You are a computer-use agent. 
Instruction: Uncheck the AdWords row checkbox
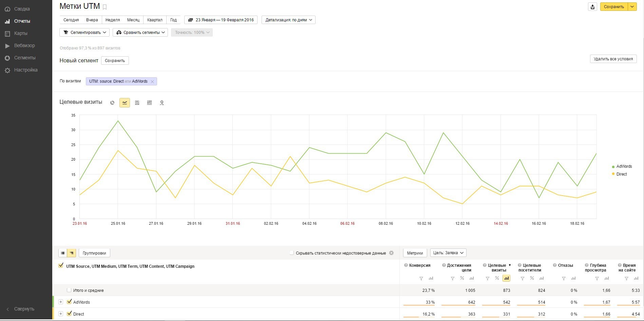(x=70, y=302)
